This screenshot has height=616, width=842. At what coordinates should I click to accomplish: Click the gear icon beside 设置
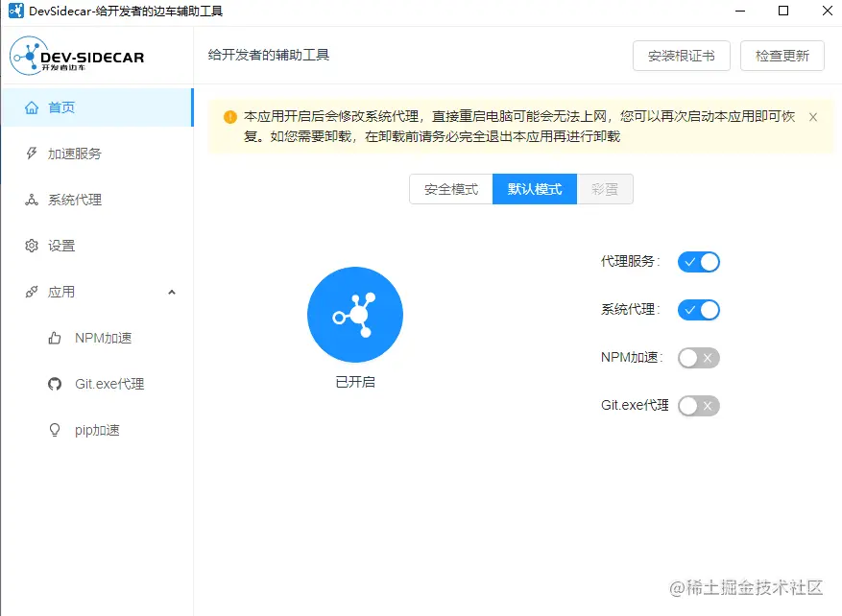[x=32, y=246]
